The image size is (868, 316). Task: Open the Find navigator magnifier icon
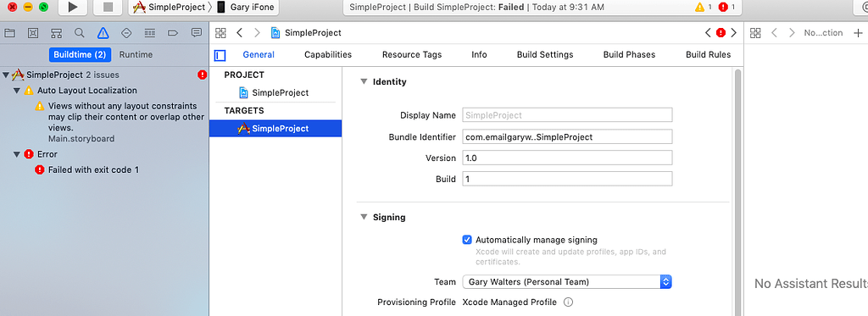click(x=79, y=33)
